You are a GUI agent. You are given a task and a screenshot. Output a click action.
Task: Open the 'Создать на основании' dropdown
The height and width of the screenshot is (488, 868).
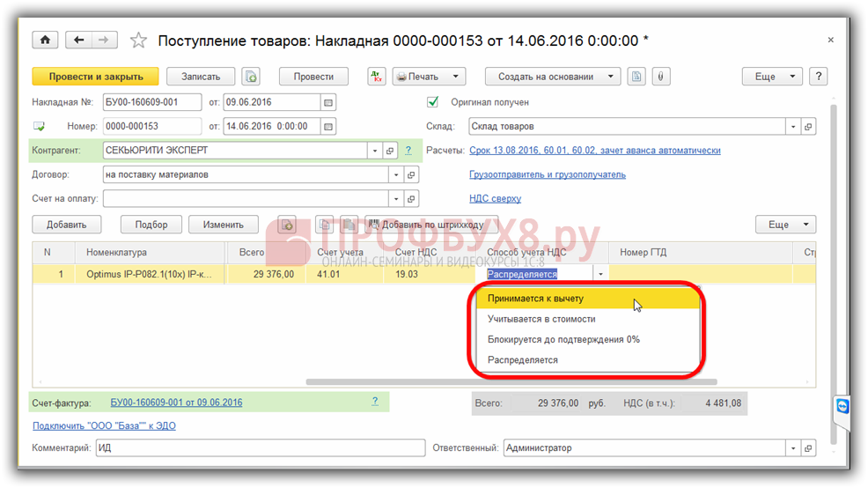553,77
